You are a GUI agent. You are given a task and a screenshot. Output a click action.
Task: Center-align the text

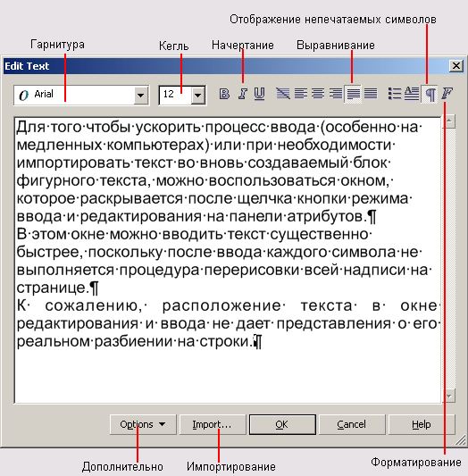318,94
